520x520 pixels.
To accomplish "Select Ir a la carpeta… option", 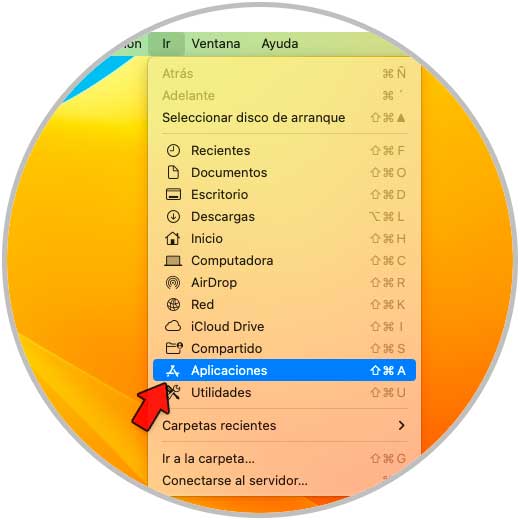I will pyautogui.click(x=284, y=459).
